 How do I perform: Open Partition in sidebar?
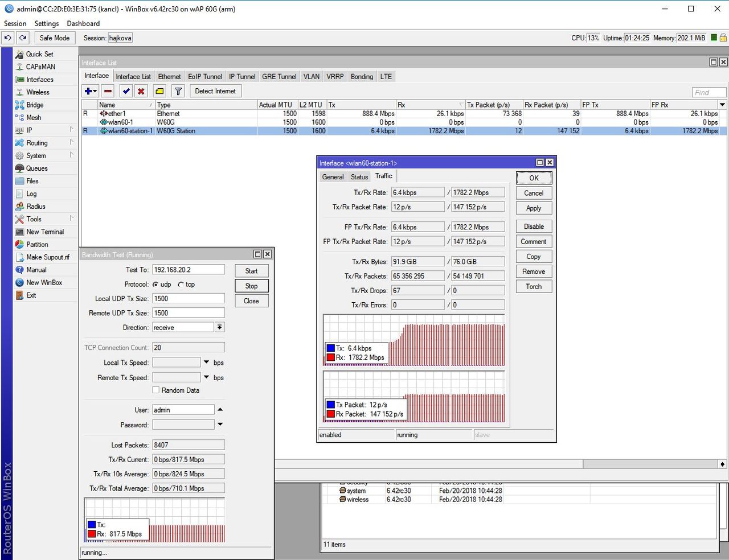coord(37,244)
